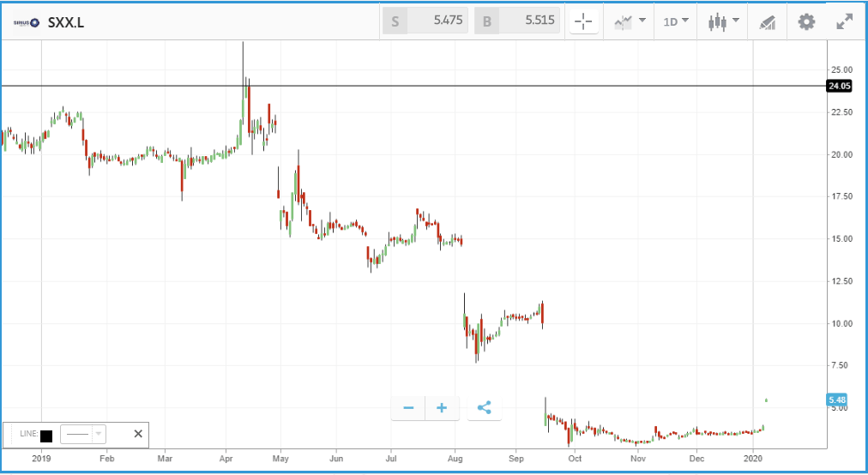Click the SXX.L symbol name
868x475 pixels.
(x=66, y=22)
